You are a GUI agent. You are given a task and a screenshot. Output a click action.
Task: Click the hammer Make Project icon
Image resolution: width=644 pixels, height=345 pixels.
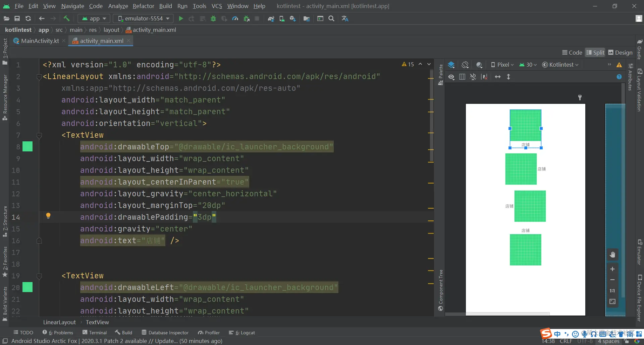click(x=66, y=18)
